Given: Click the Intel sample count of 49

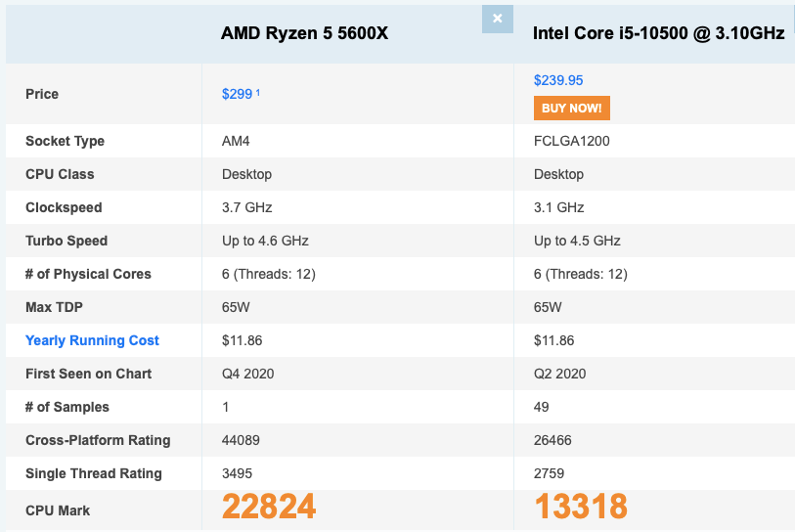Looking at the screenshot, I should pyautogui.click(x=542, y=407).
